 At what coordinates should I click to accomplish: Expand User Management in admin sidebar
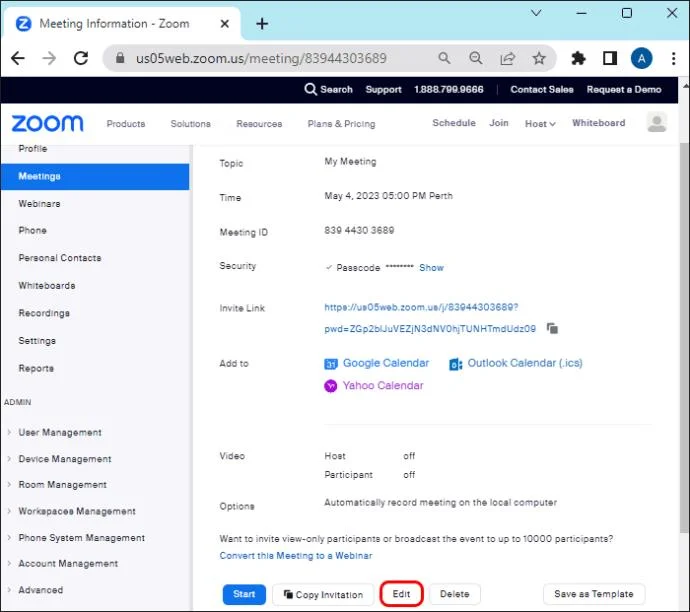(x=60, y=432)
